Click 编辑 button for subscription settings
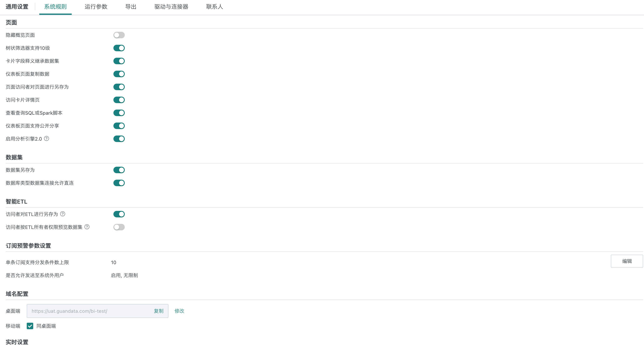This screenshot has width=644, height=346. [627, 261]
